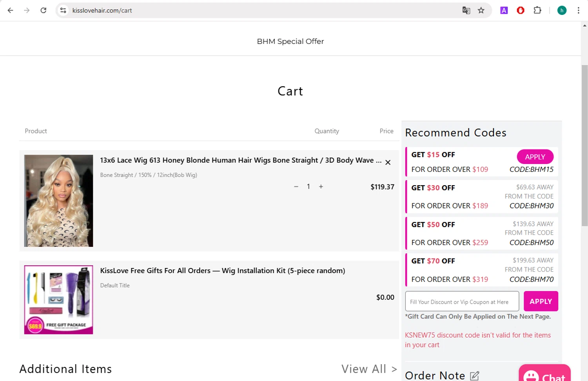Open View All additional items

369,369
